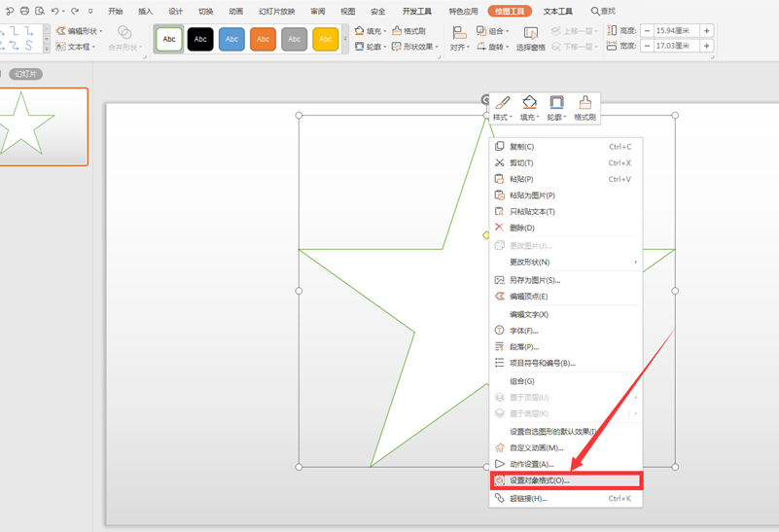
Task: Open the 开始 ribbon tab
Action: [116, 11]
